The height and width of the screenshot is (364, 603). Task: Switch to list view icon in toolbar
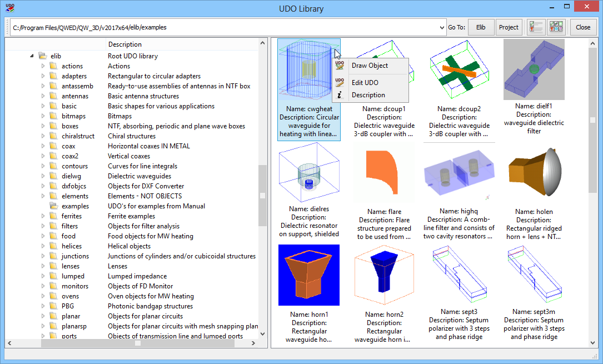(536, 27)
